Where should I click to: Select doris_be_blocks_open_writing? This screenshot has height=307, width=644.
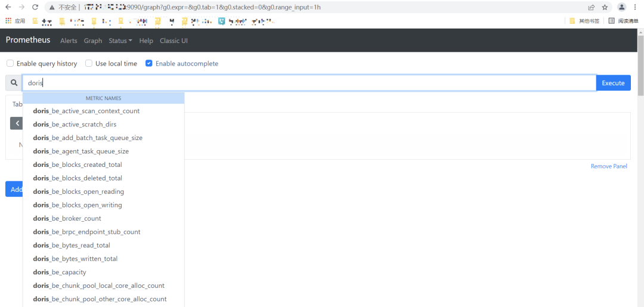click(104, 205)
